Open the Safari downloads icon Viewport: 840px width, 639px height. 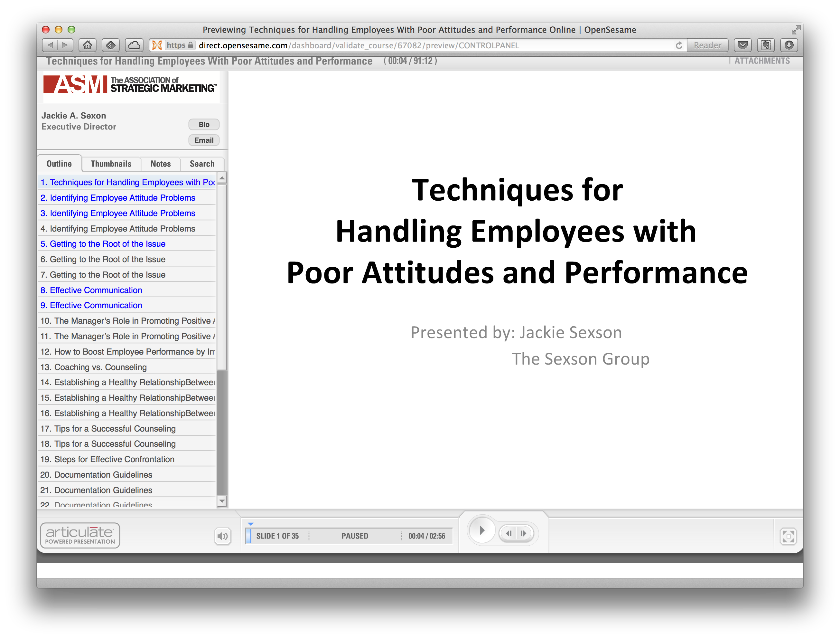[789, 45]
